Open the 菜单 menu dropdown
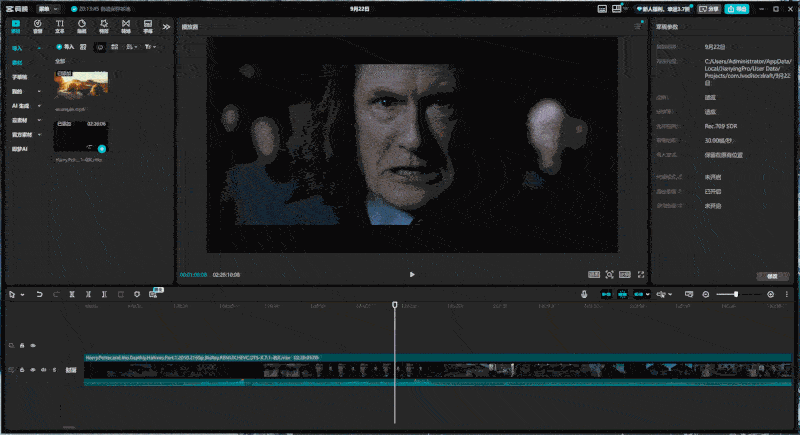The height and width of the screenshot is (435, 800). (48, 9)
